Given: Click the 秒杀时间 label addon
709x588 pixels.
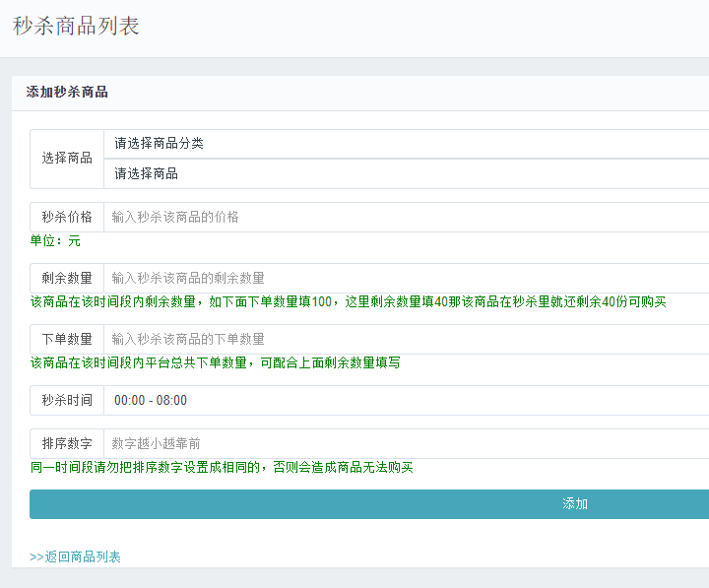Looking at the screenshot, I should tap(67, 400).
